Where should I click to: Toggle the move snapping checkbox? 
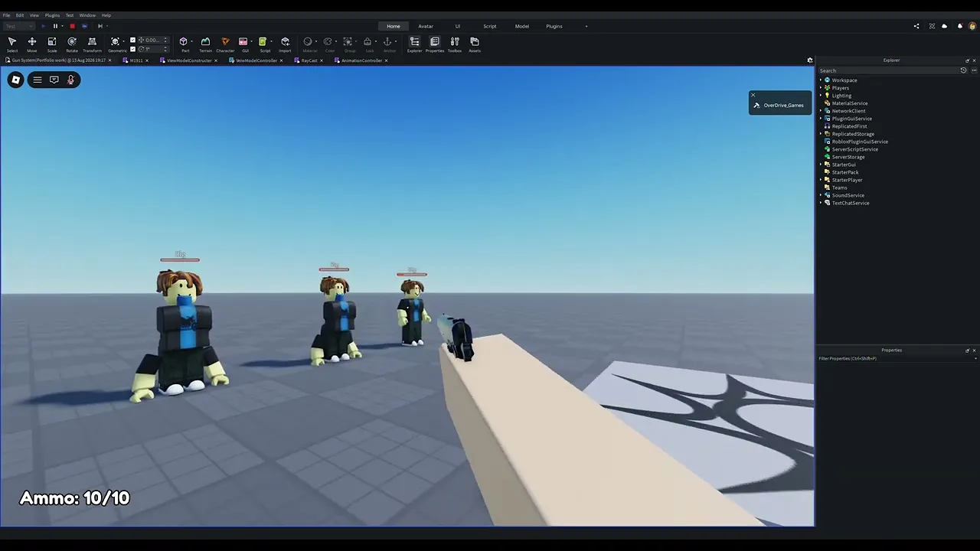pyautogui.click(x=132, y=40)
